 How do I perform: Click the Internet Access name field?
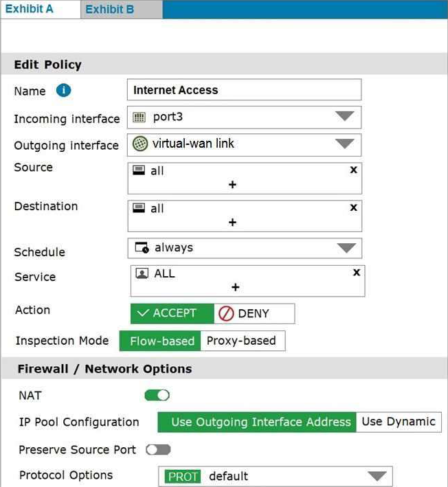pyautogui.click(x=244, y=90)
